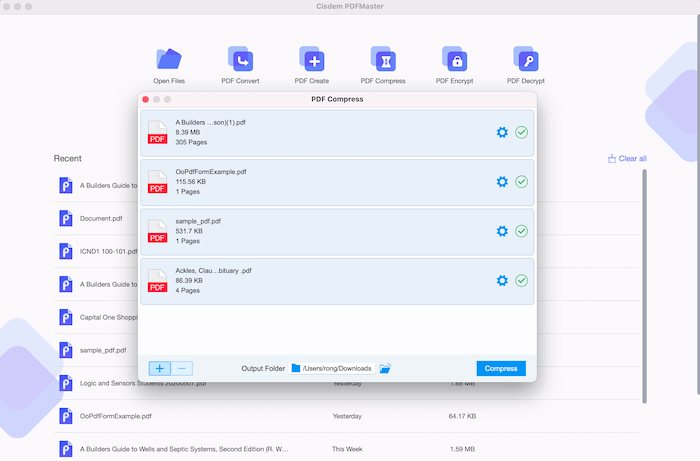This screenshot has height=461, width=700.
Task: Click the 64.17 KB size entry
Action: 462,416
